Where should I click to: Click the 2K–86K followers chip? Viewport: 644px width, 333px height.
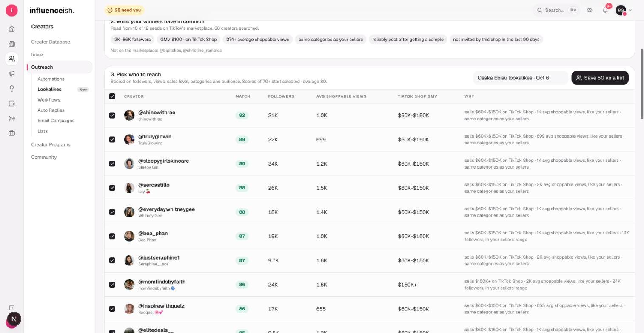coord(132,40)
